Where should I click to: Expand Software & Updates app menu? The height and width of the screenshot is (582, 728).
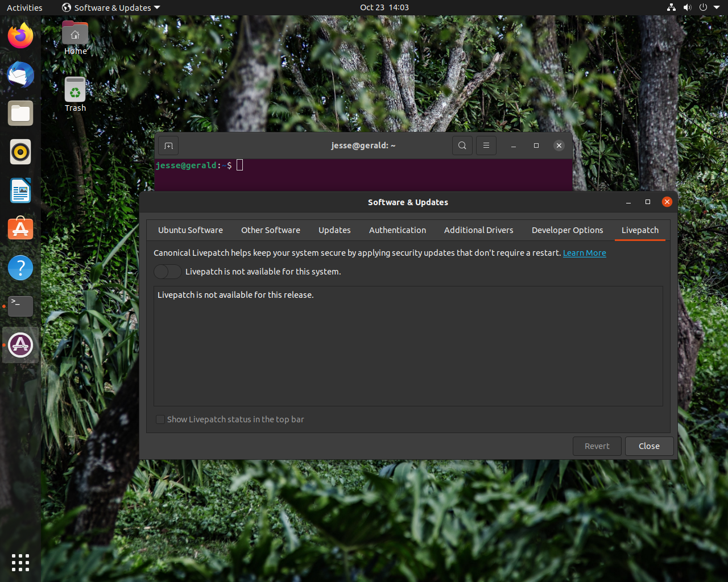(111, 7)
